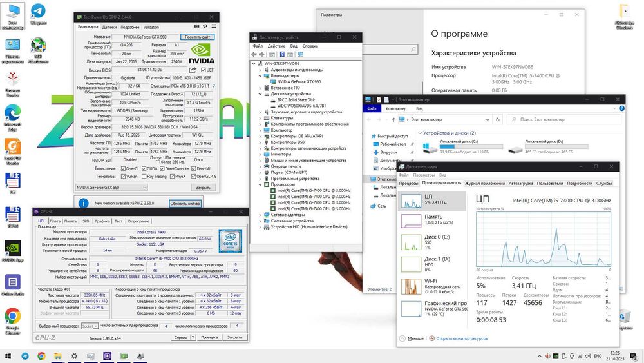Select NVIDIA GeForce GTX 960 in Device Manager
The image size is (644, 363).
point(299,82)
